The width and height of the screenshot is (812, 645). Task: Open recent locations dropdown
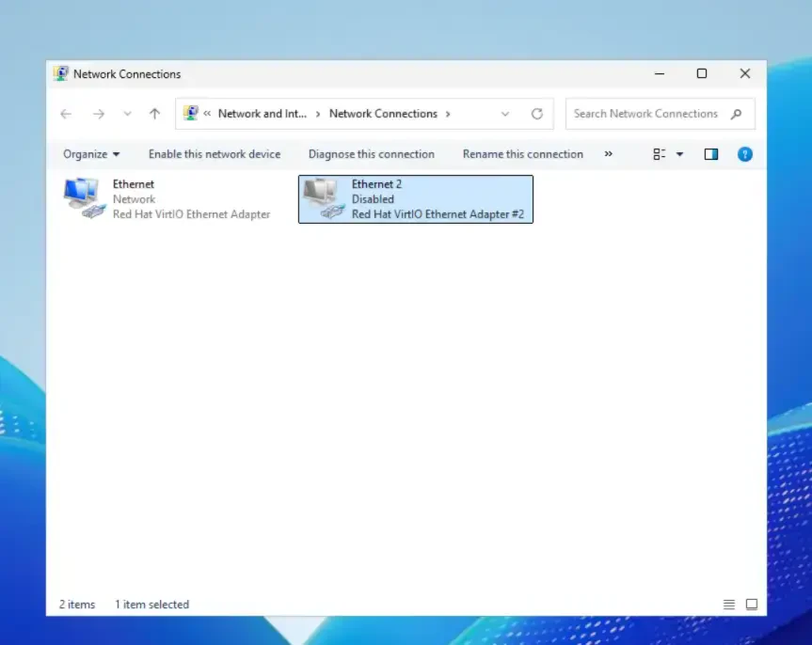127,114
